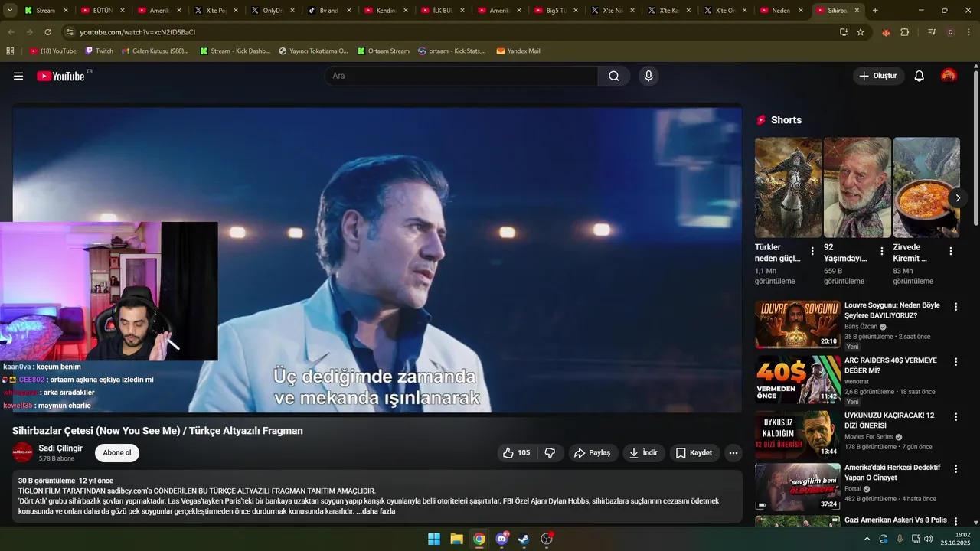The height and width of the screenshot is (551, 980).
Task: Open Chrome extensions puzzle icon
Action: (x=905, y=32)
